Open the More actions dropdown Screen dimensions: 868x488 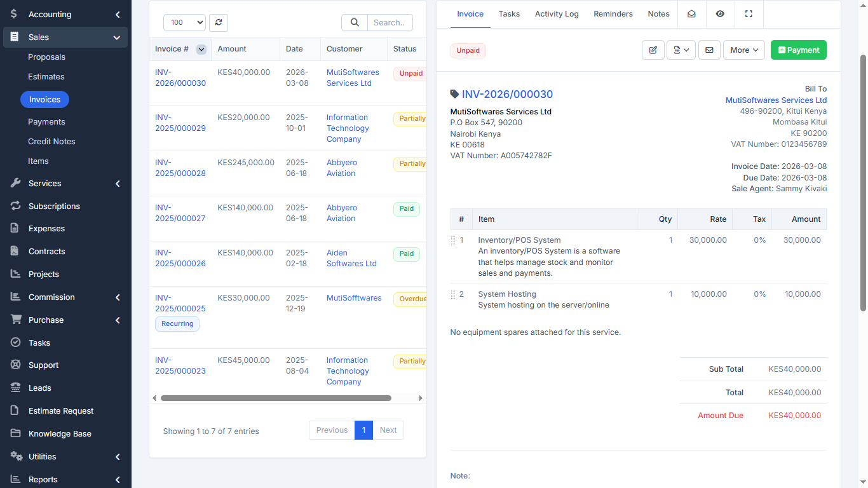(743, 50)
